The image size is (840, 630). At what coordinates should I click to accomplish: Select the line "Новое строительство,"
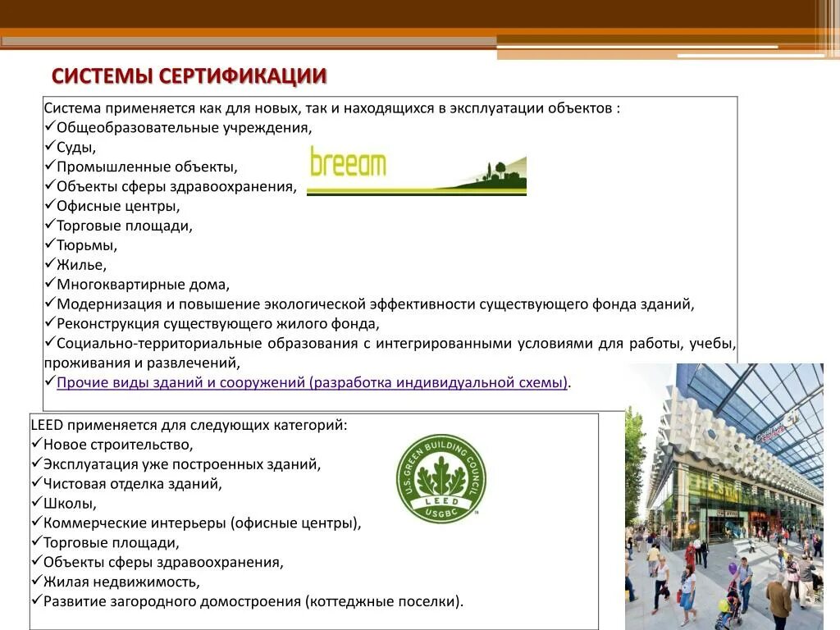click(118, 445)
